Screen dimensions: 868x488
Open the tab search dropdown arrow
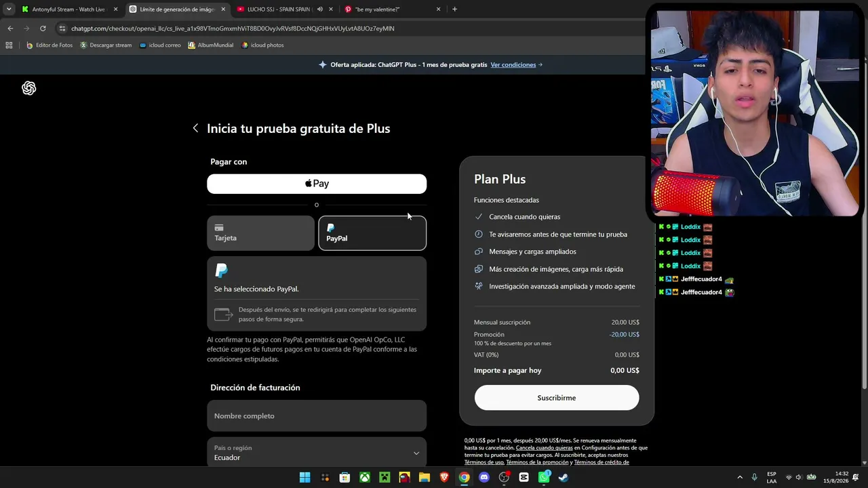tap(9, 9)
